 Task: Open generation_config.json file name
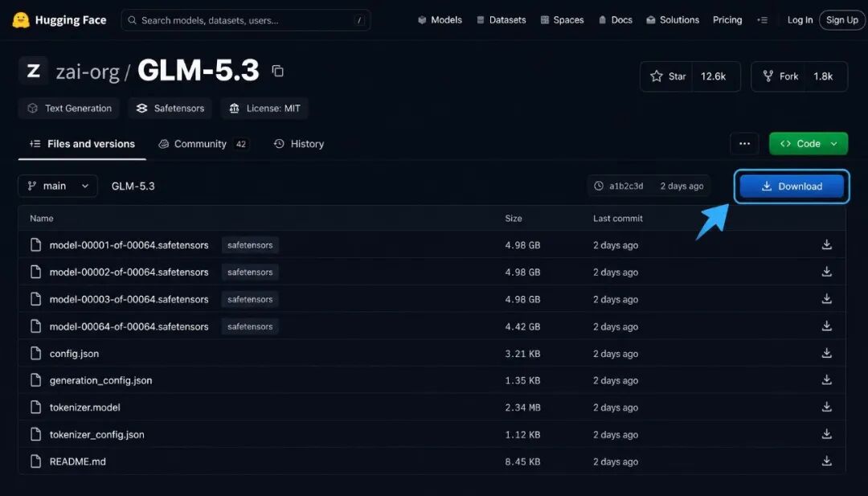click(100, 381)
